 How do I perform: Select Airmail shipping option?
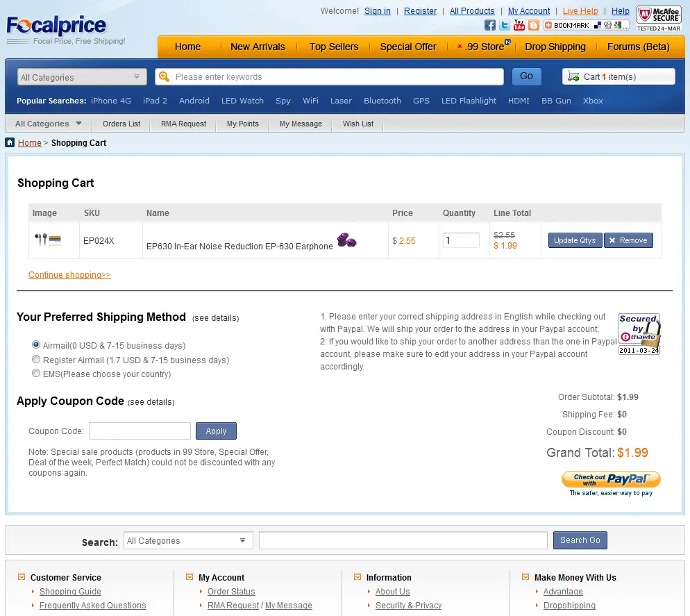(36, 344)
